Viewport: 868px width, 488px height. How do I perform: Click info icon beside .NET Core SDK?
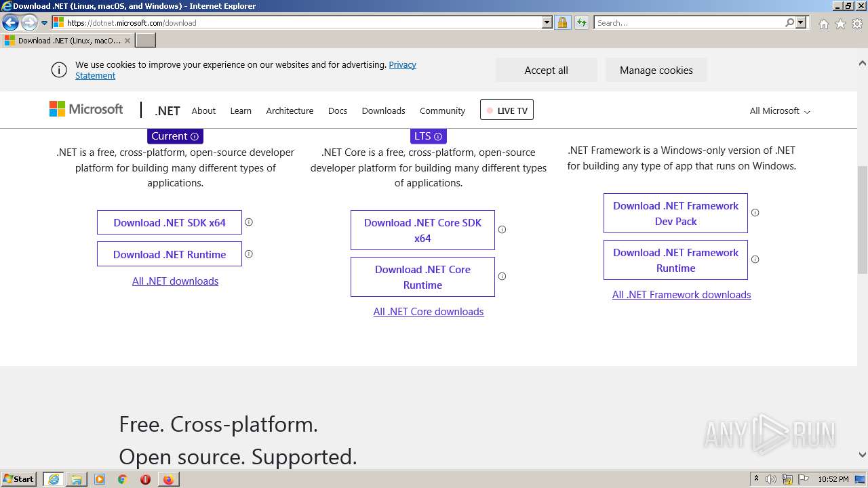[x=502, y=229]
